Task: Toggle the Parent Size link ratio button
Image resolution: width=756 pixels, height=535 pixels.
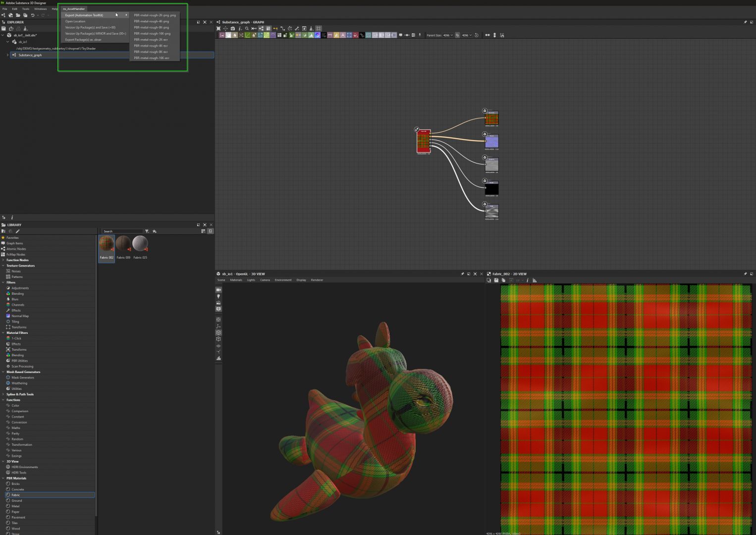Action: click(x=457, y=35)
